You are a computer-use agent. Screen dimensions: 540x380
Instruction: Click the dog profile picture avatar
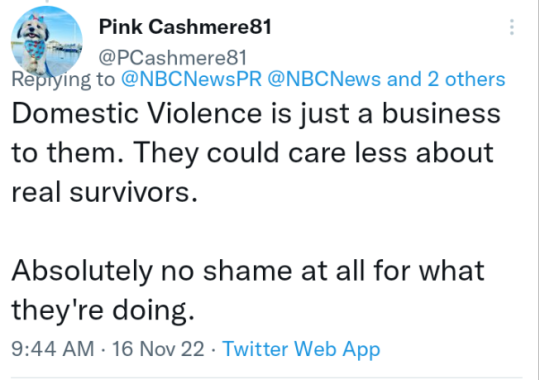point(47,42)
